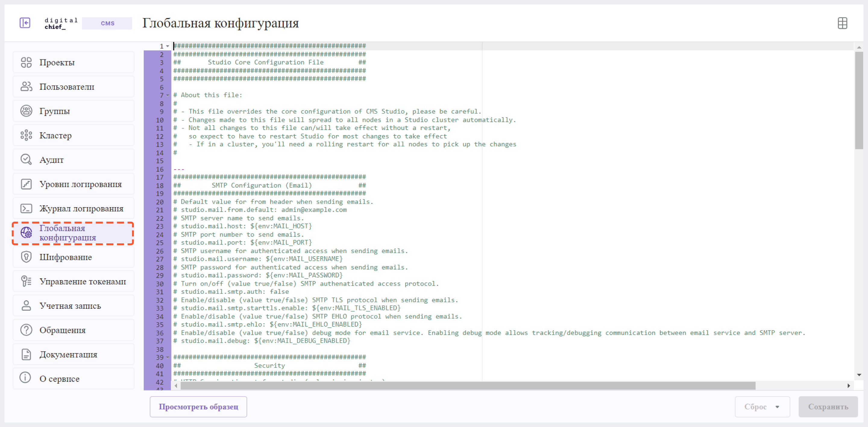Click horizontal scrollbar left arrow
The image size is (868, 427).
[x=176, y=386]
